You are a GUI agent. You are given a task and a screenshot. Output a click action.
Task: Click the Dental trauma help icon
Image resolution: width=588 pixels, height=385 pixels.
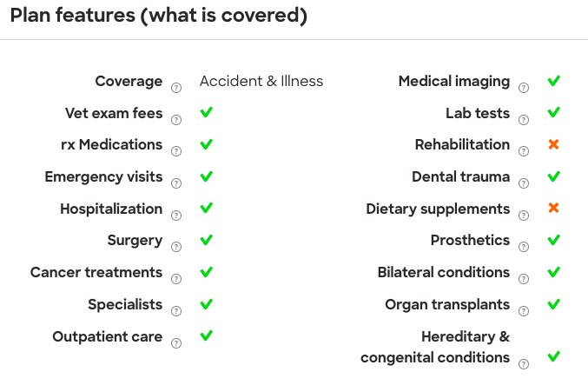[x=524, y=183]
